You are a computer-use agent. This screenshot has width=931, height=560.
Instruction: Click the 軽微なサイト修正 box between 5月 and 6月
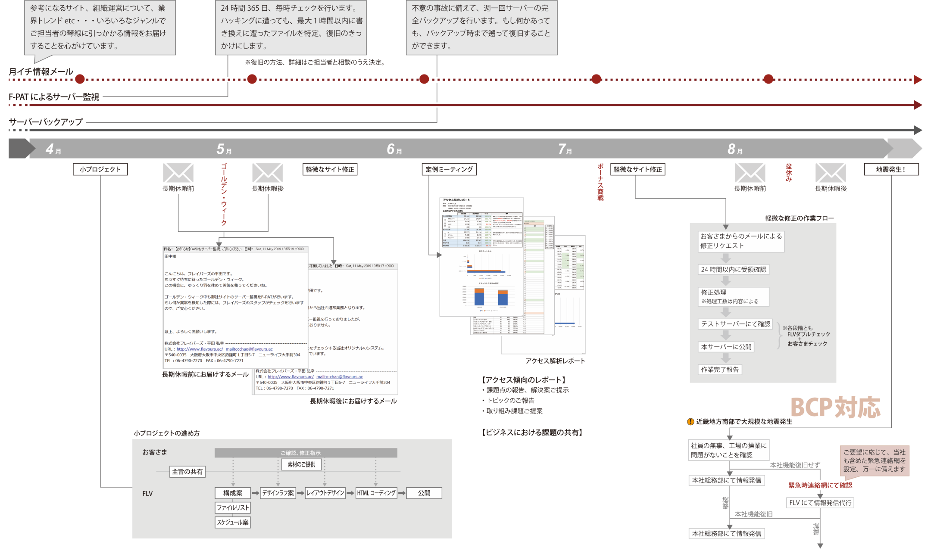(x=330, y=169)
